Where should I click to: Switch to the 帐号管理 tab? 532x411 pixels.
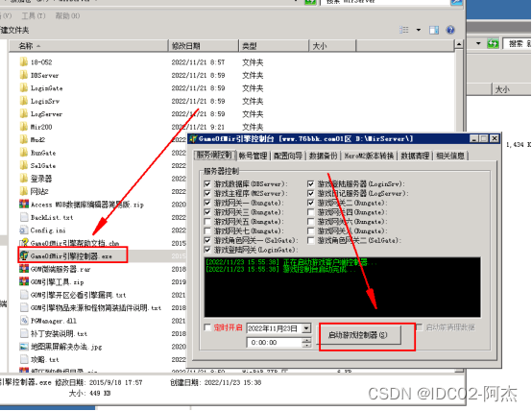(253, 156)
